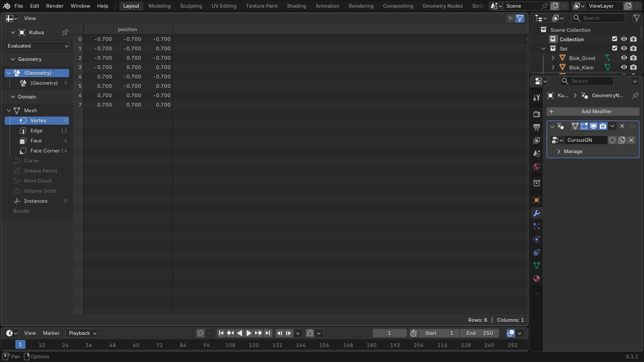Screen dimensions: 644x362
Task: Open the Collection properties tab
Action: pyautogui.click(x=536, y=183)
